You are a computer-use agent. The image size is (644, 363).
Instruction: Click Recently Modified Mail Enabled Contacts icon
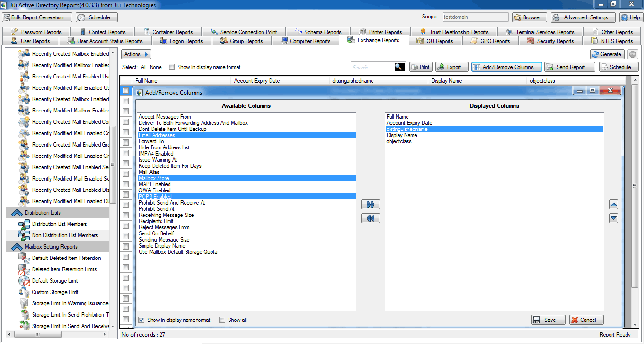24,133
